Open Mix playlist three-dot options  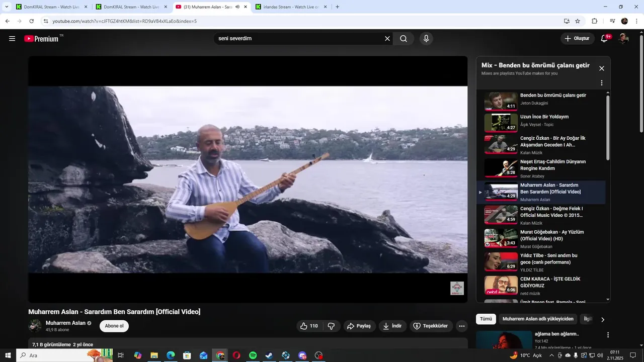tap(601, 83)
